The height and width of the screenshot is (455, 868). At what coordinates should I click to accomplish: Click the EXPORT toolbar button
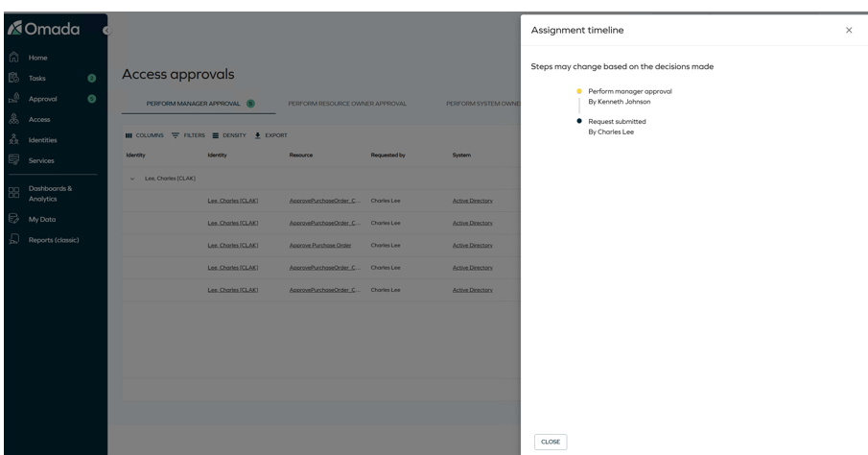click(x=270, y=135)
